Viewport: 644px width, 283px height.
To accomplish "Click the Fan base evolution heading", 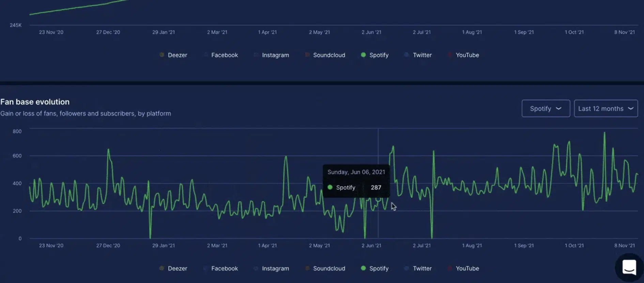I will pos(35,102).
